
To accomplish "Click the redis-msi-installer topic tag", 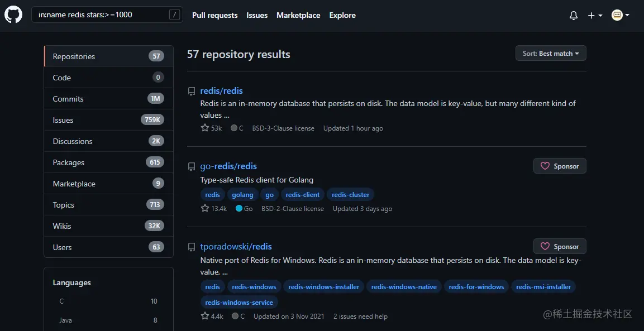I will click(x=543, y=287).
